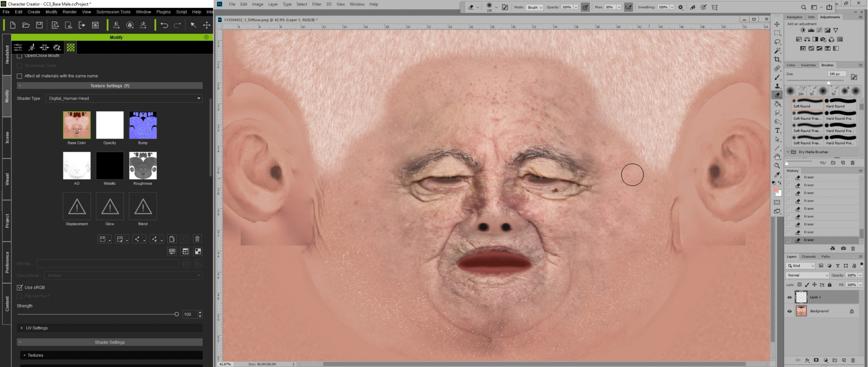Select the Lasso tool
The height and width of the screenshot is (367, 868).
point(777,42)
